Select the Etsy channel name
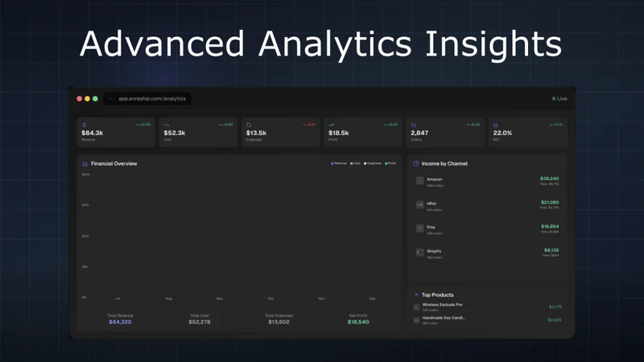 431,227
